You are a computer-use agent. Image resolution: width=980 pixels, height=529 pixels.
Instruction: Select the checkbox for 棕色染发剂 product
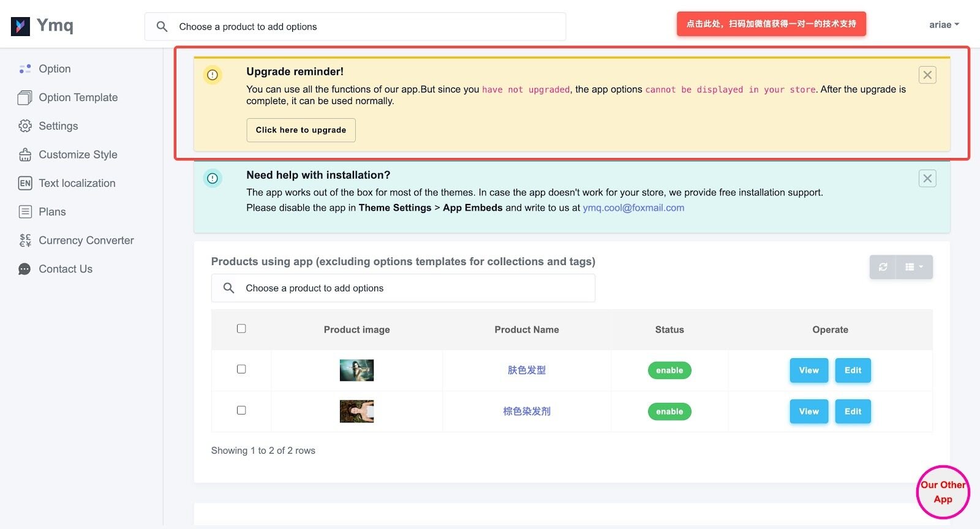click(x=241, y=410)
